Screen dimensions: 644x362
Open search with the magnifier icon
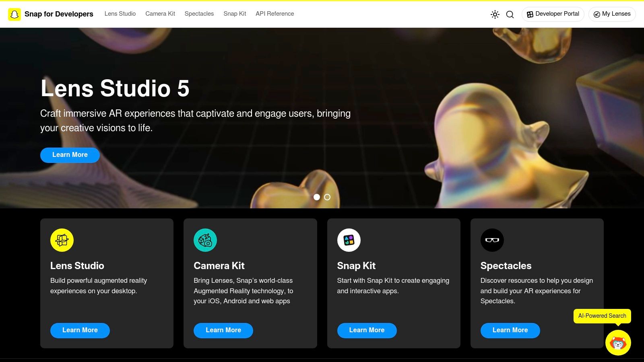(x=510, y=14)
